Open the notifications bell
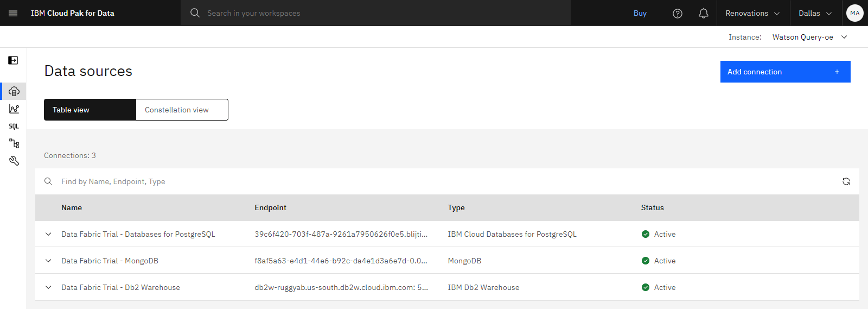The height and width of the screenshot is (309, 868). pos(704,13)
